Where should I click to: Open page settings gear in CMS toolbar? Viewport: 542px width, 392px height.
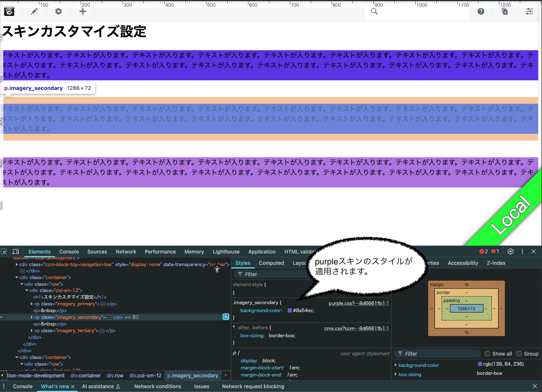tap(59, 11)
